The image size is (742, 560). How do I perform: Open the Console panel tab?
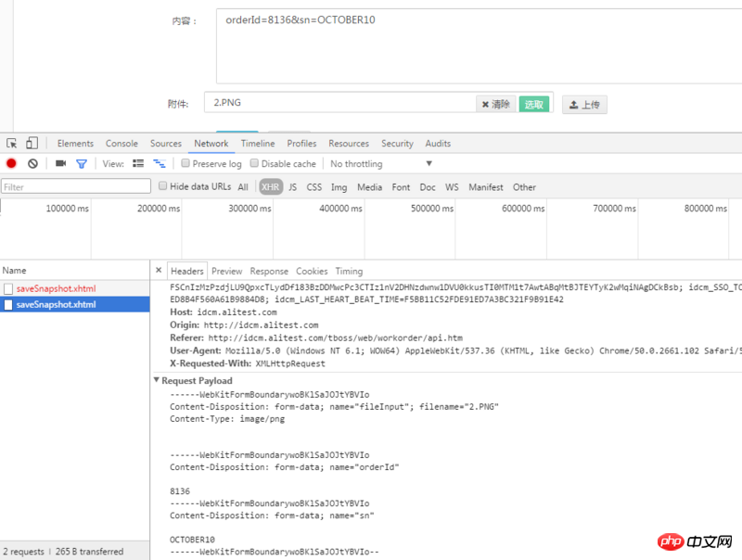coord(122,144)
